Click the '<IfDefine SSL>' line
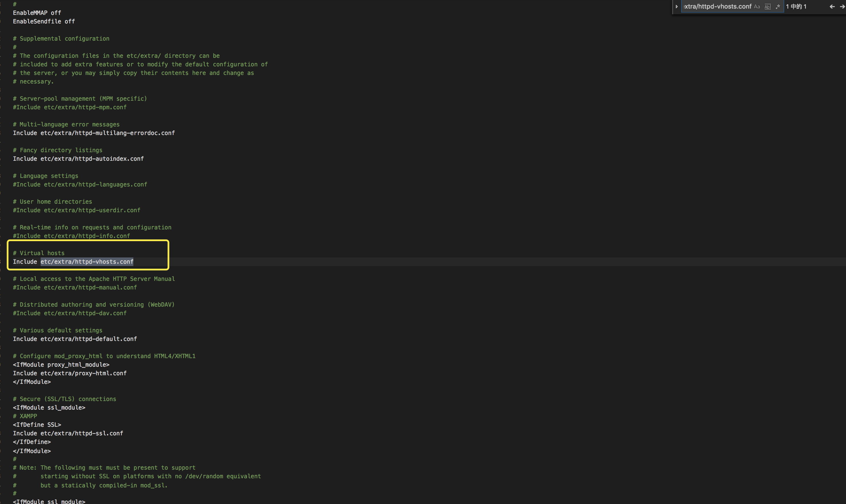 pos(37,424)
